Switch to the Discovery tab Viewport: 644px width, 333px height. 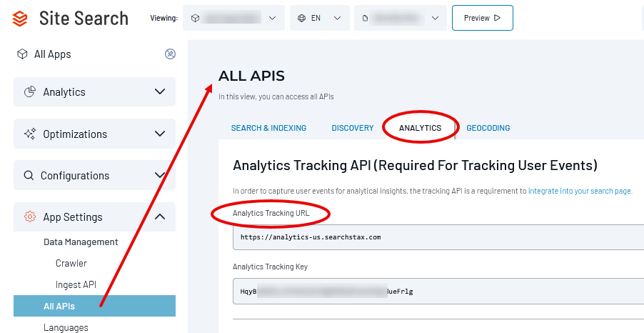353,128
